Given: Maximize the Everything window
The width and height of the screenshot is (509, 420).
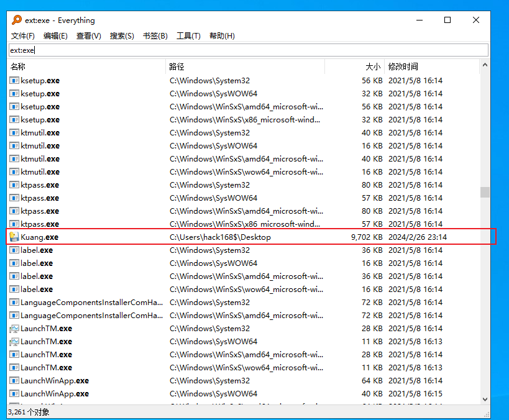Looking at the screenshot, I should click(447, 20).
